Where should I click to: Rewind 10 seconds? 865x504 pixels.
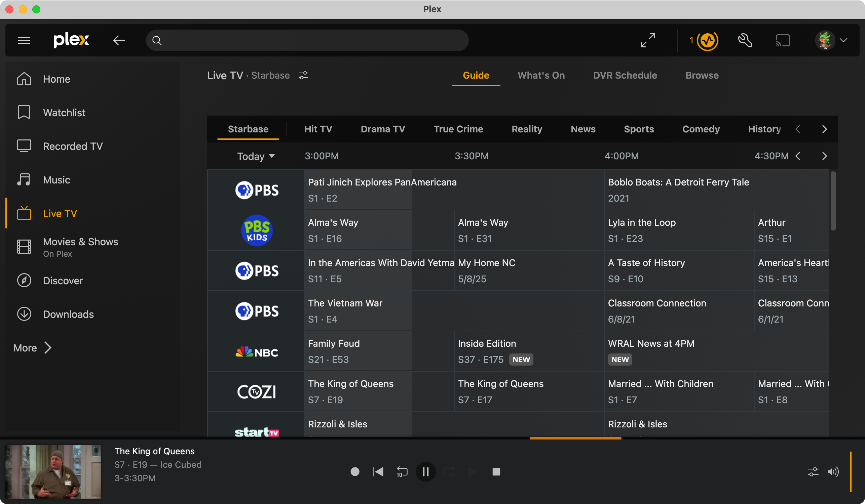402,472
